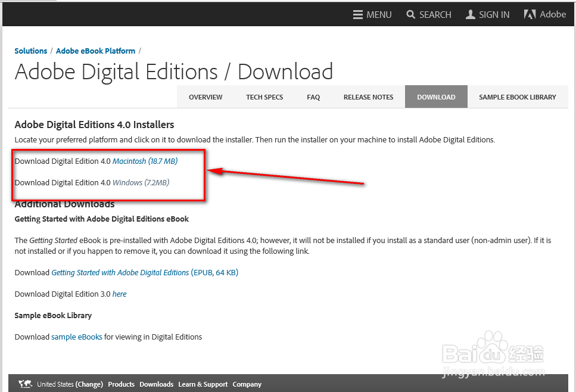The height and width of the screenshot is (392, 576).
Task: Click United States (Change) region link
Action: coord(70,384)
